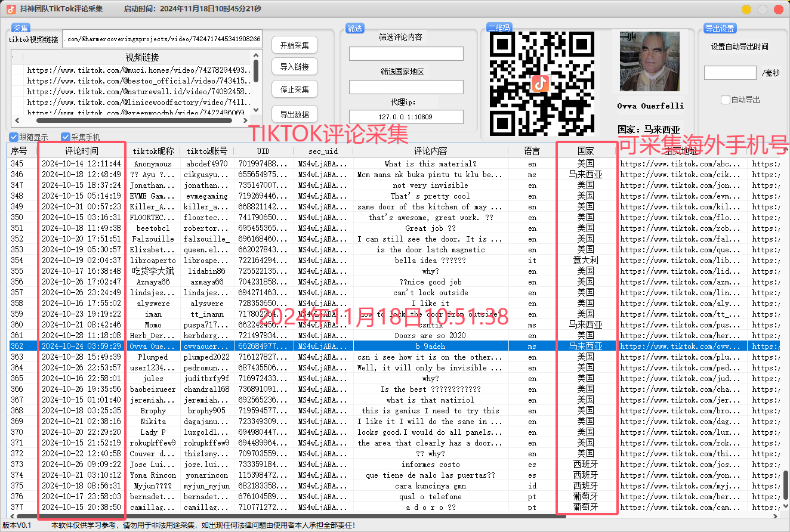Click comment 'is the door latch magnetic'
This screenshot has width=790, height=532.
tap(430, 249)
